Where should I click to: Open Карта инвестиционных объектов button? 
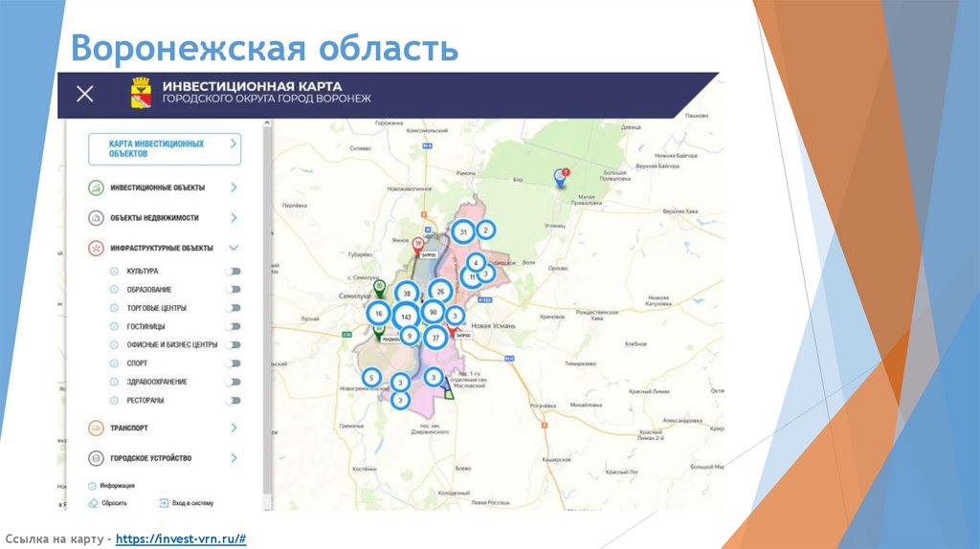coord(165,148)
